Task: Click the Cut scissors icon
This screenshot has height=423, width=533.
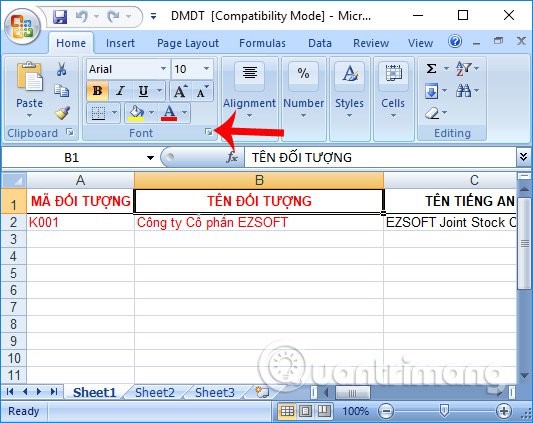Action: pyautogui.click(x=62, y=69)
